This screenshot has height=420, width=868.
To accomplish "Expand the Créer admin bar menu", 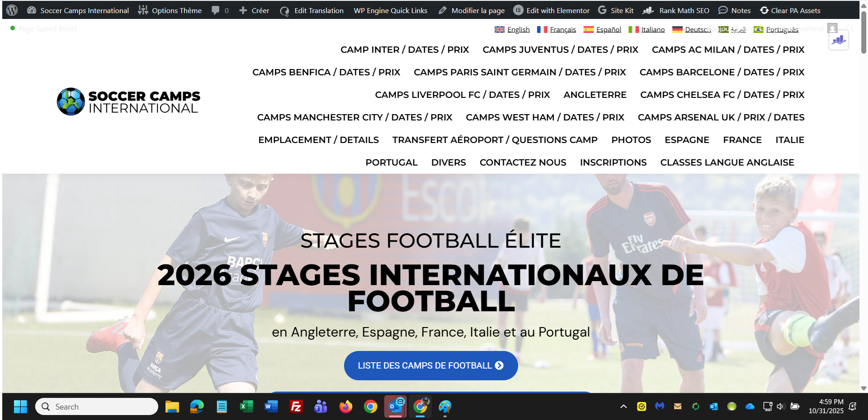I will click(254, 10).
